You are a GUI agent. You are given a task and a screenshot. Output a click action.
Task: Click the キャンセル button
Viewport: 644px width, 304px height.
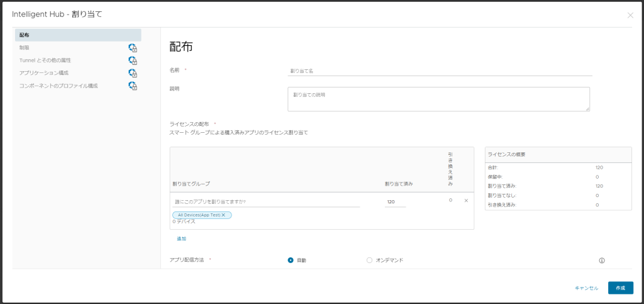coord(587,288)
